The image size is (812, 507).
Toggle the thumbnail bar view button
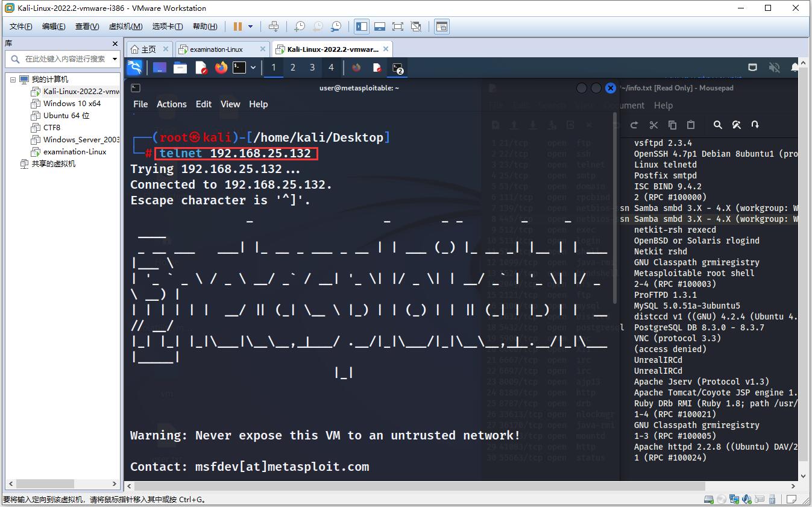(380, 27)
